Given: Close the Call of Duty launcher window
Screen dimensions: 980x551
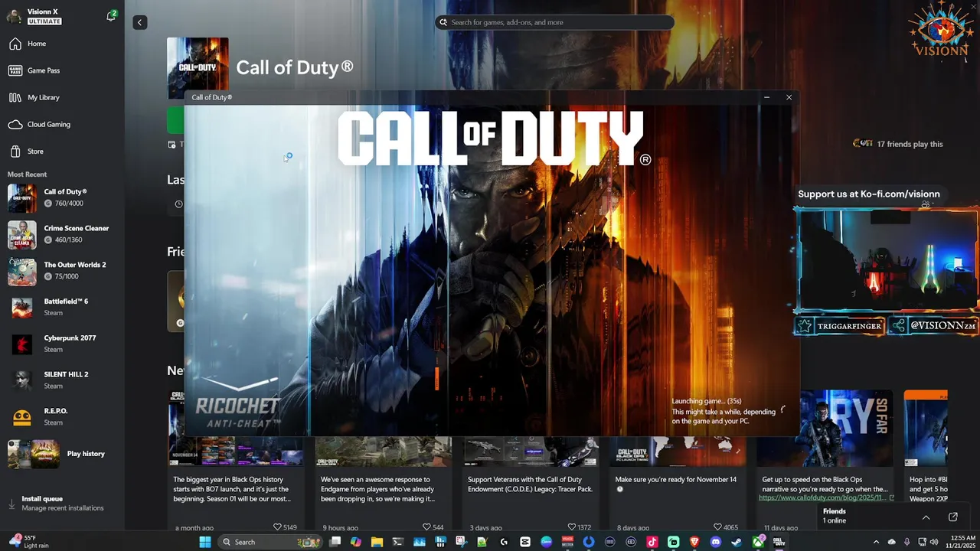Looking at the screenshot, I should tap(789, 97).
